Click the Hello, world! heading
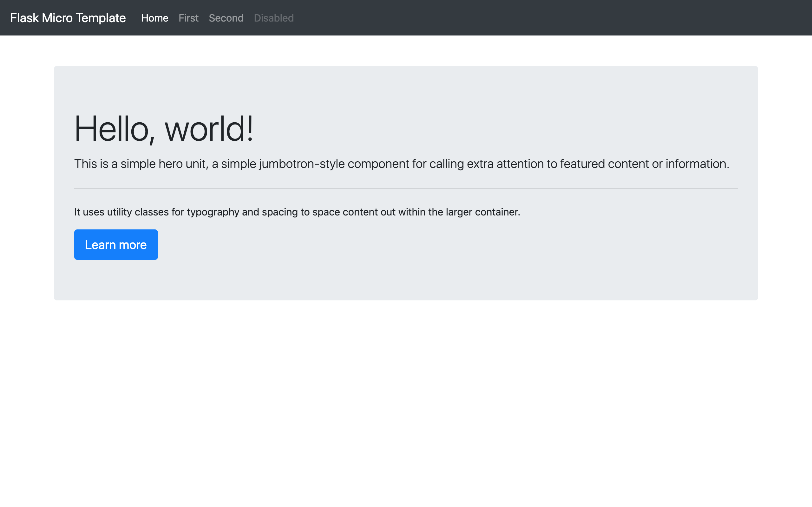The image size is (812, 507). tap(163, 129)
